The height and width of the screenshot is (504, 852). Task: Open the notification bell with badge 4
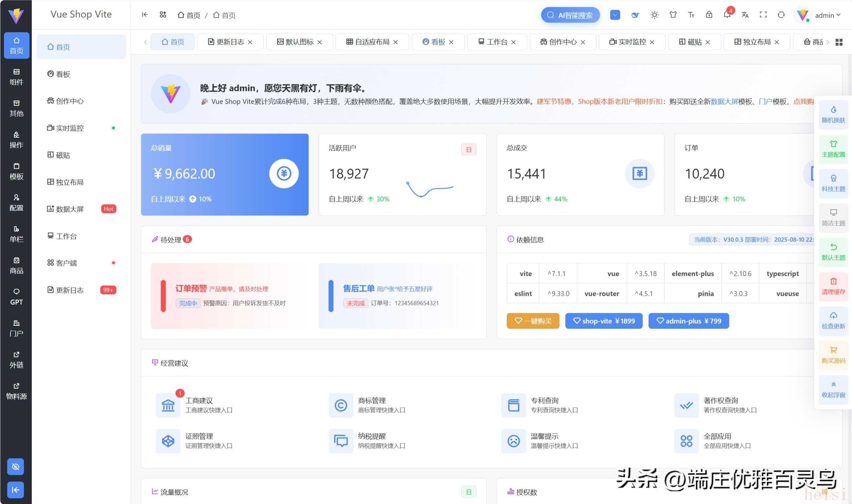(727, 15)
